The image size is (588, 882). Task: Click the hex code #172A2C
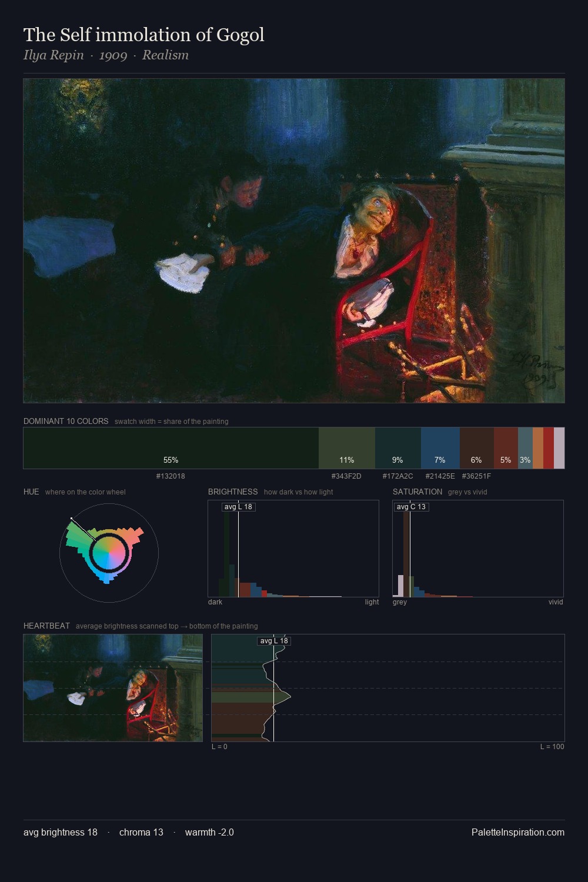(x=397, y=476)
